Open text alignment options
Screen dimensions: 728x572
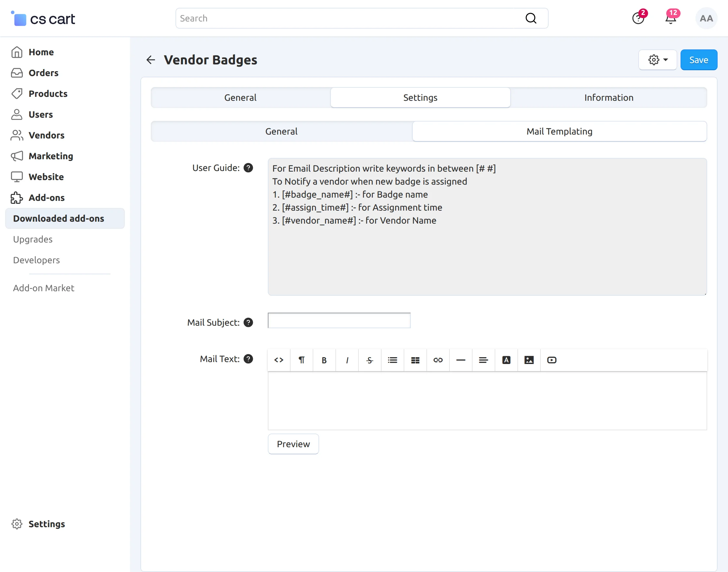pos(483,360)
